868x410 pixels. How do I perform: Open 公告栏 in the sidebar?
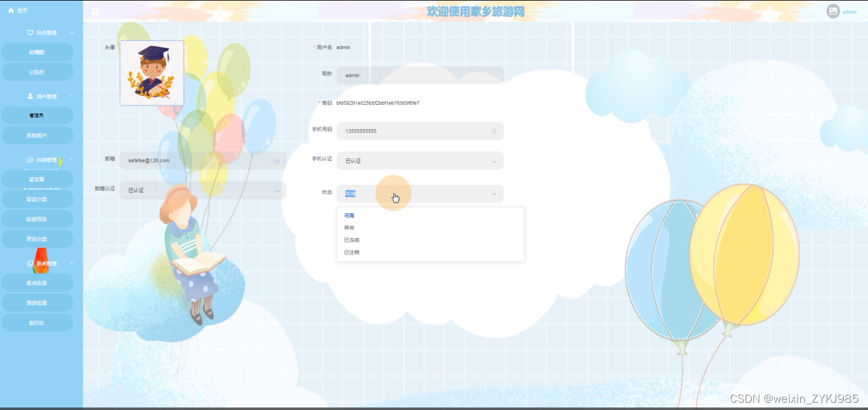click(37, 72)
